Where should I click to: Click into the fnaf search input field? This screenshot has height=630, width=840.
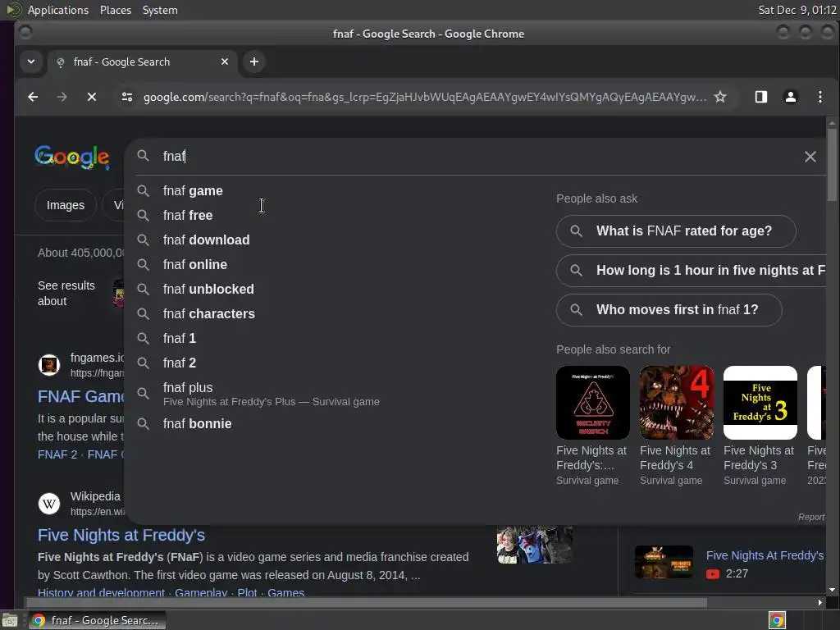[477, 156]
